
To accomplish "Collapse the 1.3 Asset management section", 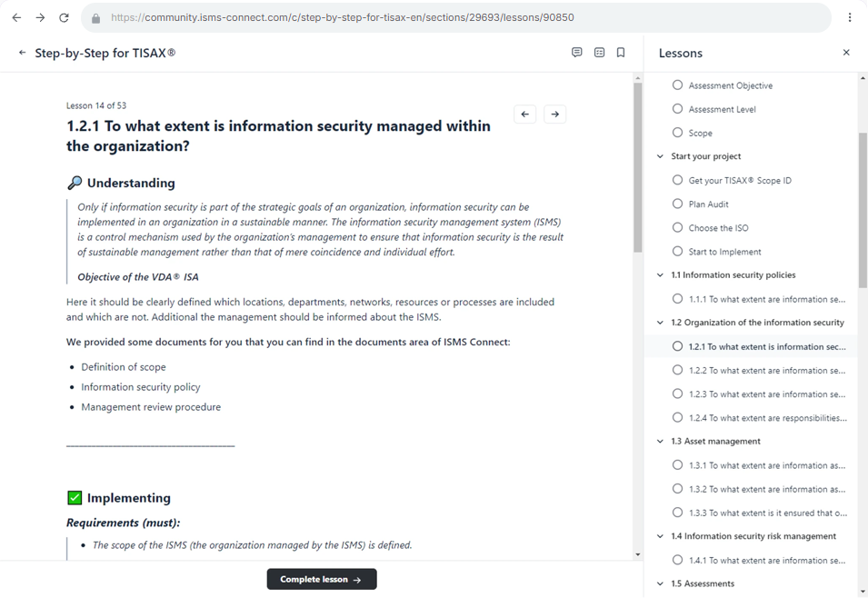I will pyautogui.click(x=660, y=441).
